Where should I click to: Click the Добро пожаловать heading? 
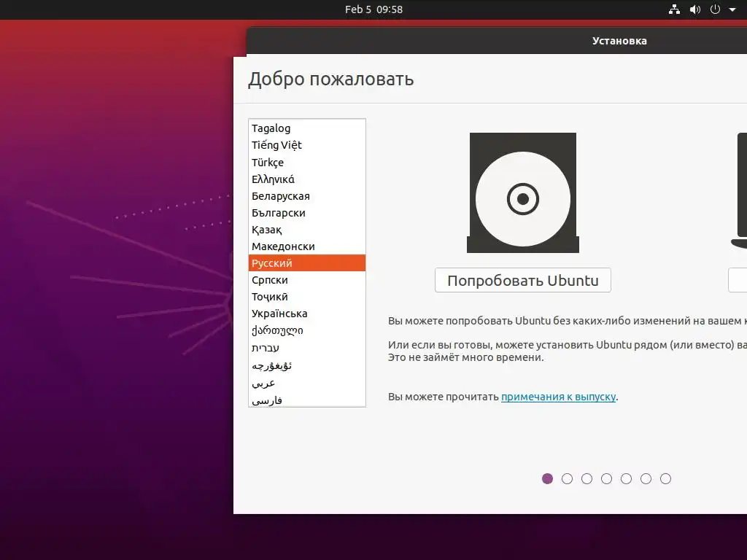330,79
